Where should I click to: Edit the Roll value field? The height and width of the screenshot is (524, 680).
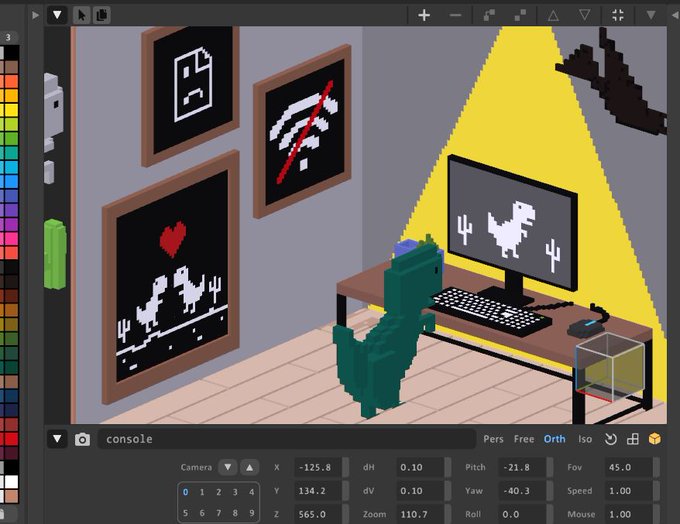click(x=522, y=514)
